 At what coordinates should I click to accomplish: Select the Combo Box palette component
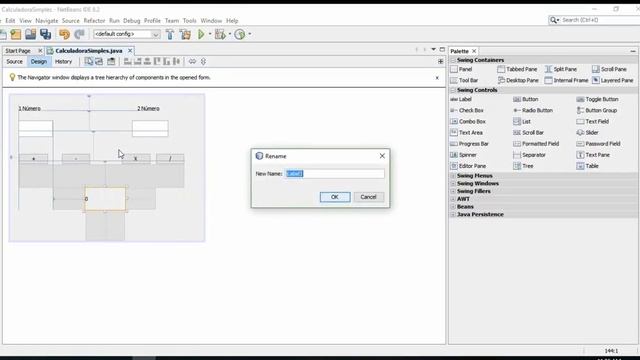pyautogui.click(x=468, y=122)
